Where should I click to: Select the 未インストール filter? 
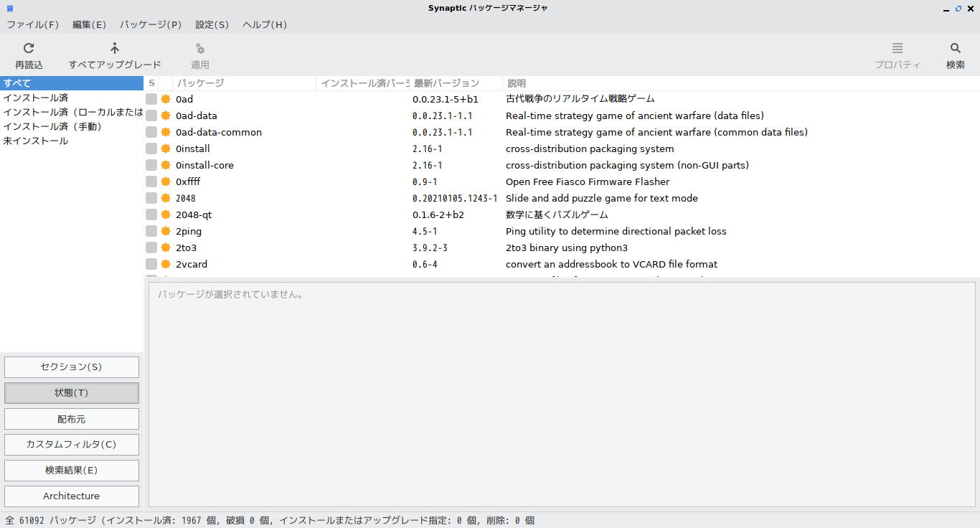72,141
